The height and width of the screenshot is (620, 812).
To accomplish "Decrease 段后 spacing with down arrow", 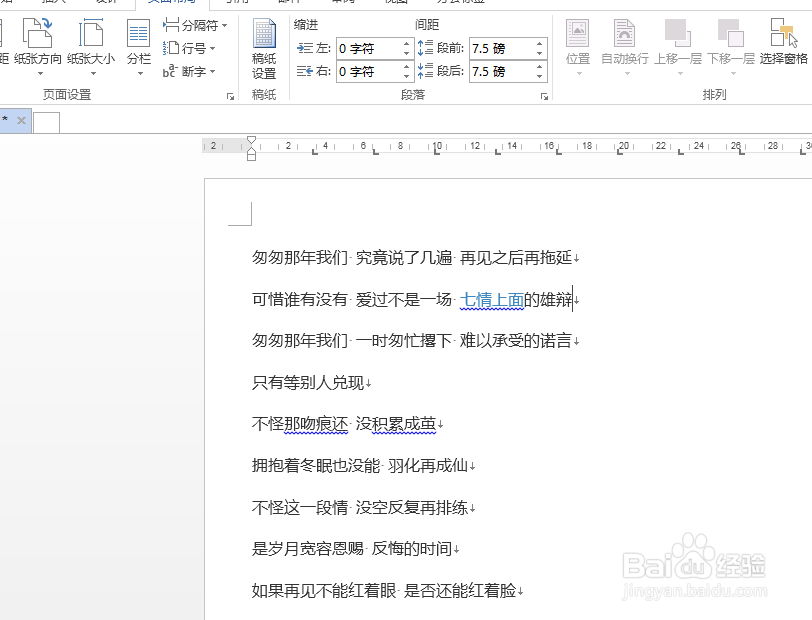I will [540, 77].
